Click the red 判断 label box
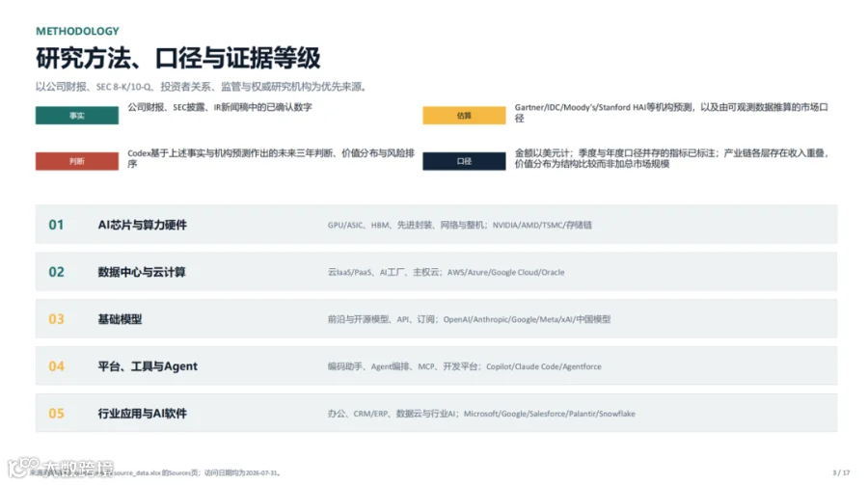The height and width of the screenshot is (485, 868). (77, 161)
